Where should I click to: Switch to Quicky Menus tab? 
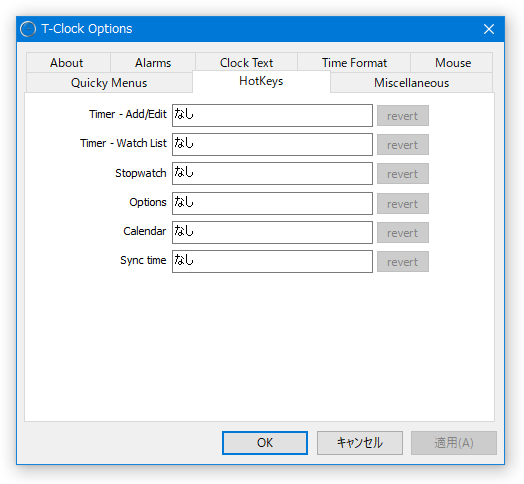tap(109, 83)
